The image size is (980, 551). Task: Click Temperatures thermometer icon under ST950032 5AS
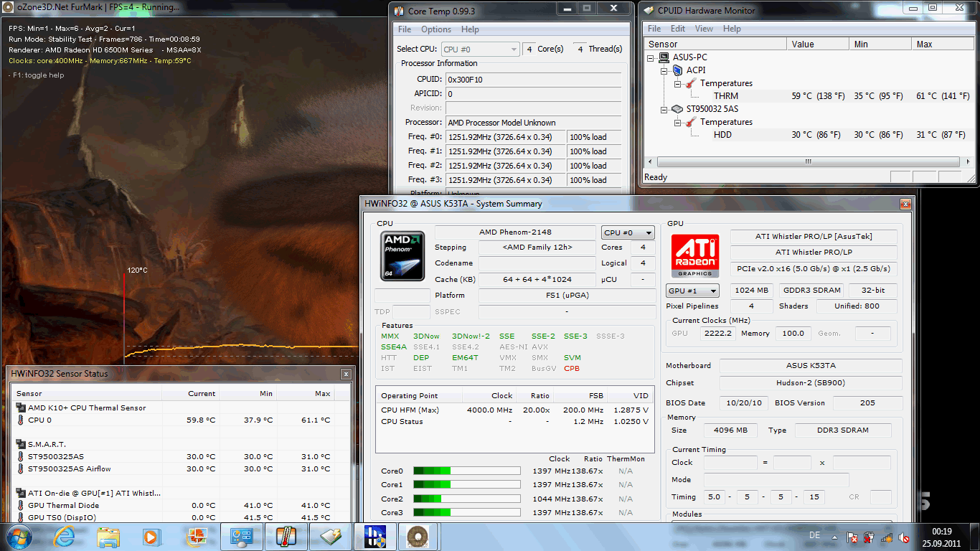coord(692,122)
